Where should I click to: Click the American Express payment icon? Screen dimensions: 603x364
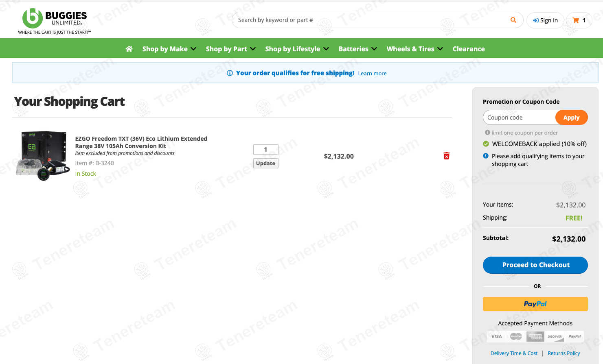[x=535, y=336]
